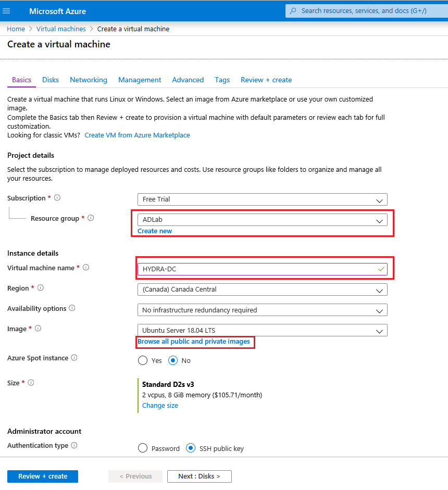Click the Create new resource group link
The width and height of the screenshot is (448, 490).
pyautogui.click(x=154, y=231)
